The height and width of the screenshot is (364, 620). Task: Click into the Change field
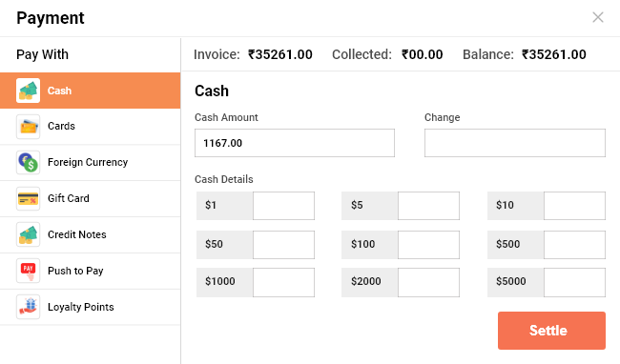tap(515, 143)
